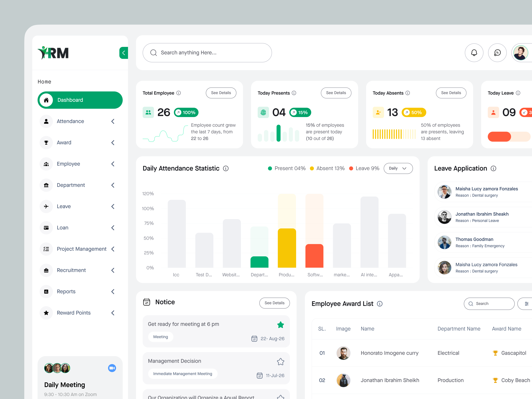Expand the Department menu chevron
Screen dimensions: 532x399
click(113, 185)
